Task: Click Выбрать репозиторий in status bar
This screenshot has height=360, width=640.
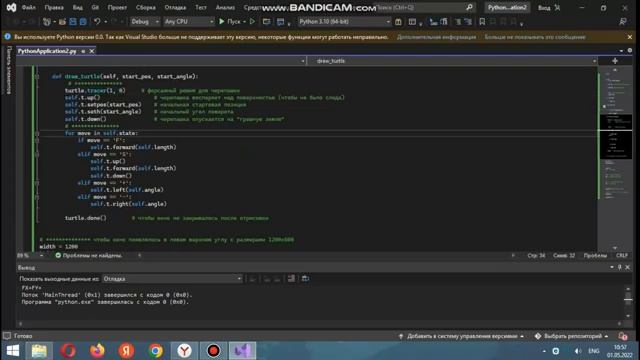Action: (x=571, y=336)
